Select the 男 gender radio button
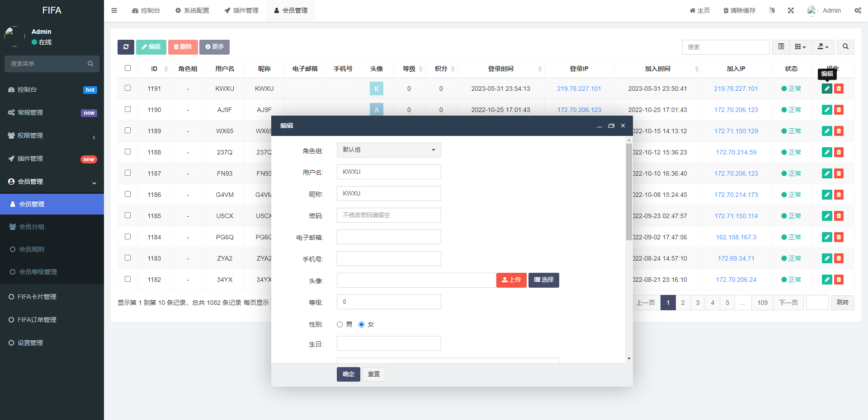This screenshot has height=420, width=868. click(340, 324)
